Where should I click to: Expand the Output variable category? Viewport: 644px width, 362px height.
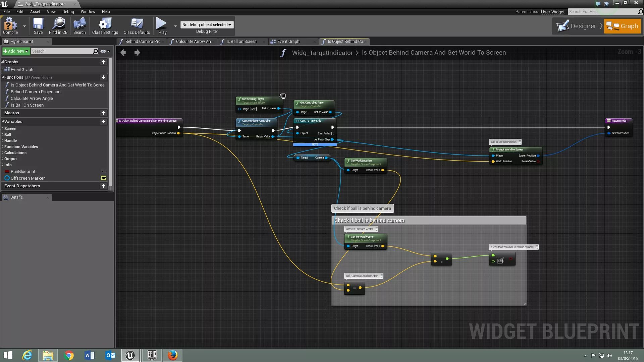pos(3,159)
